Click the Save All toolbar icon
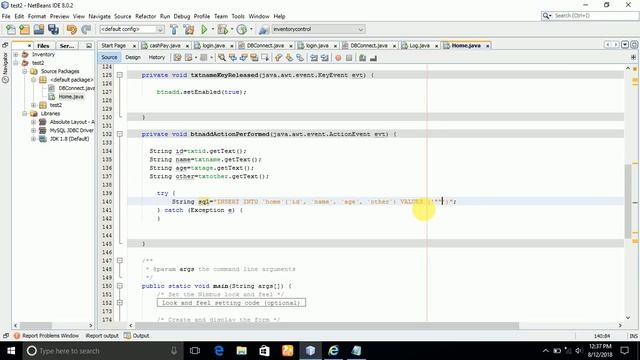The width and height of the screenshot is (640, 360). [53, 29]
